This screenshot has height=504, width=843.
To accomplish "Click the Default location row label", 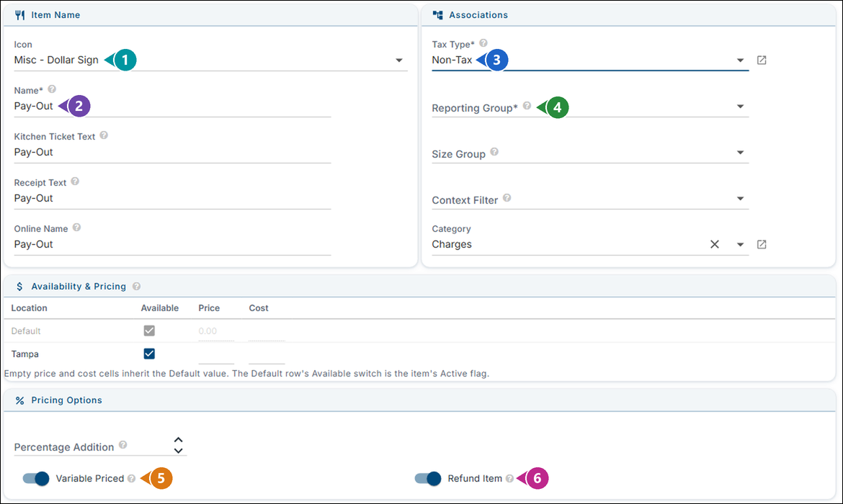I will (x=26, y=331).
